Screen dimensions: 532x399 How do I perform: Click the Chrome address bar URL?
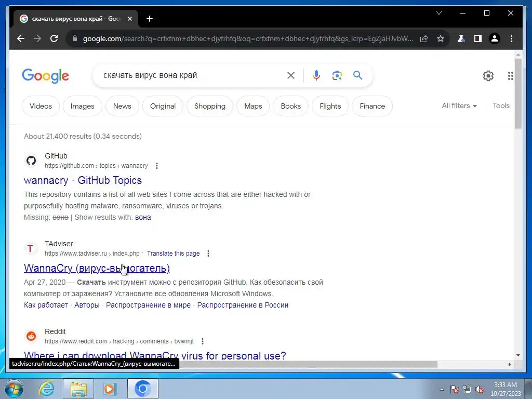(248, 38)
